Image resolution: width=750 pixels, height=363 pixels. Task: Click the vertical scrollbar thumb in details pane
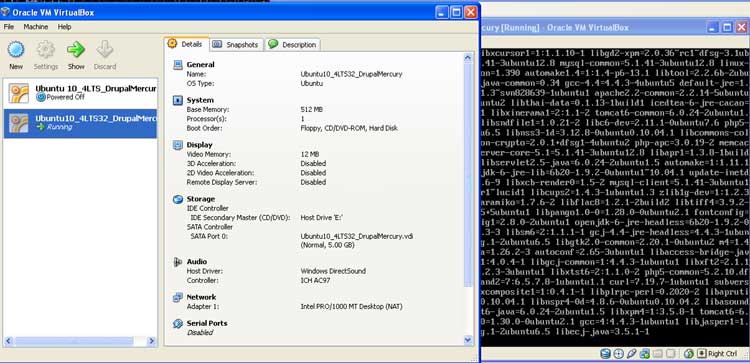(468, 175)
